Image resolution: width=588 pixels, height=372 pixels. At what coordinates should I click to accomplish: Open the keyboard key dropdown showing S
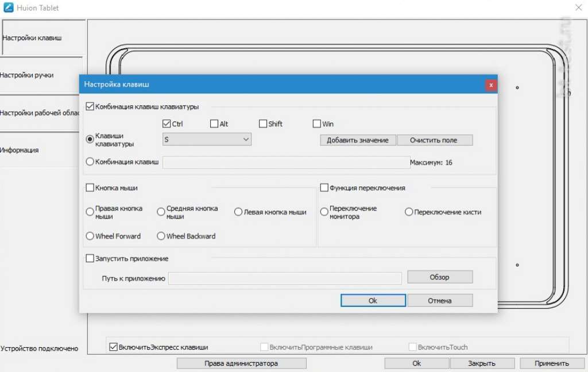207,139
